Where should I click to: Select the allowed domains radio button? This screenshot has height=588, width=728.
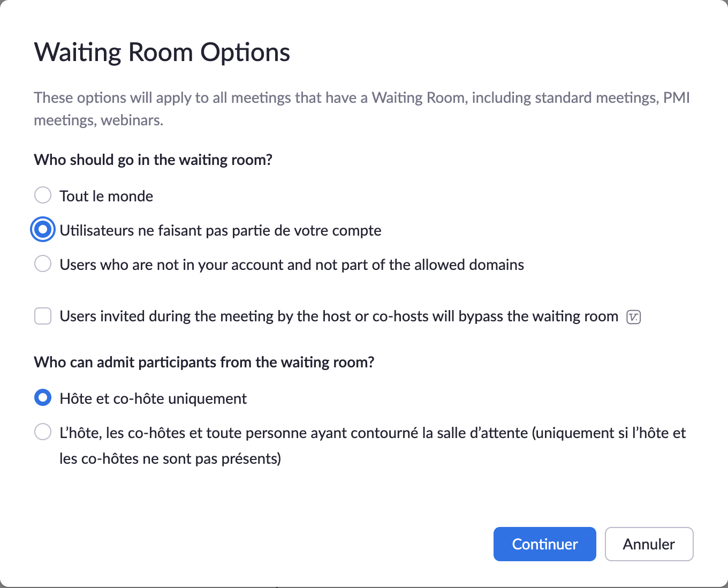click(43, 264)
